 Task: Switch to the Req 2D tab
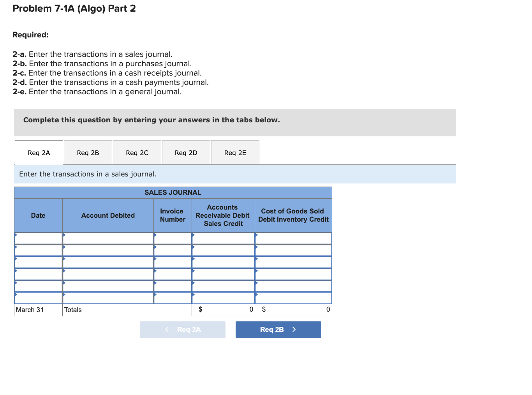[186, 152]
